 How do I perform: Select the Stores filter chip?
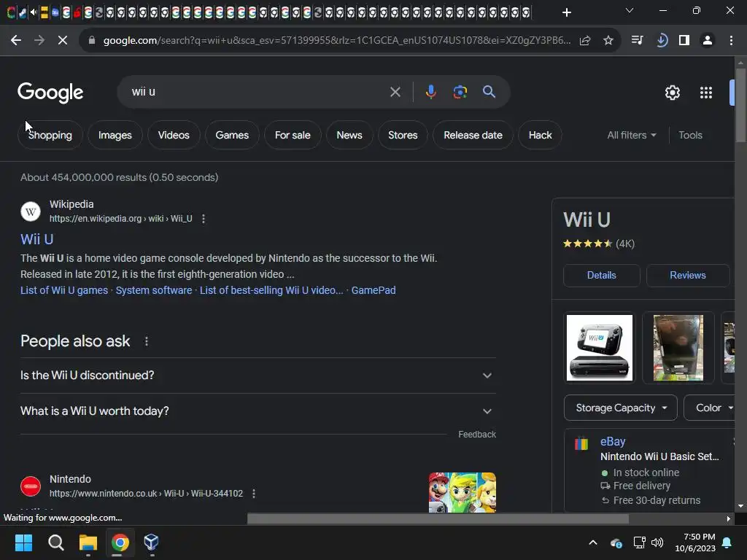(x=403, y=135)
